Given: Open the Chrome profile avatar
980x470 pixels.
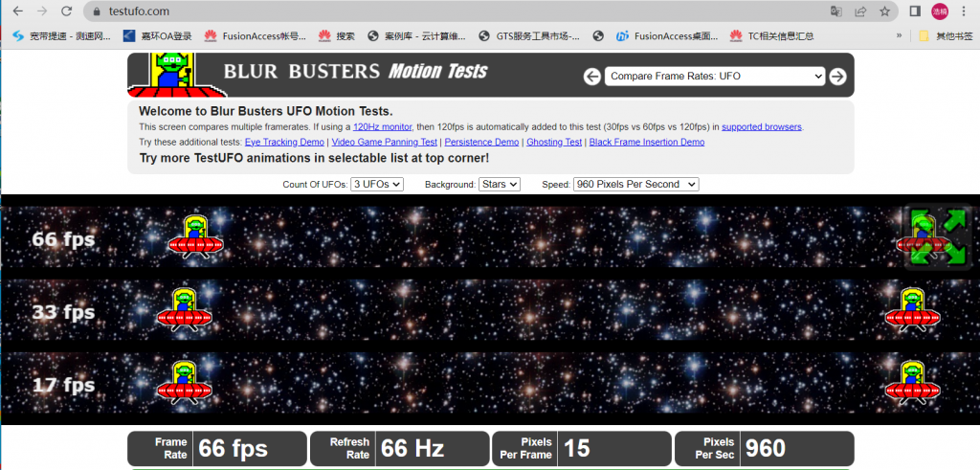Looking at the screenshot, I should click(940, 11).
